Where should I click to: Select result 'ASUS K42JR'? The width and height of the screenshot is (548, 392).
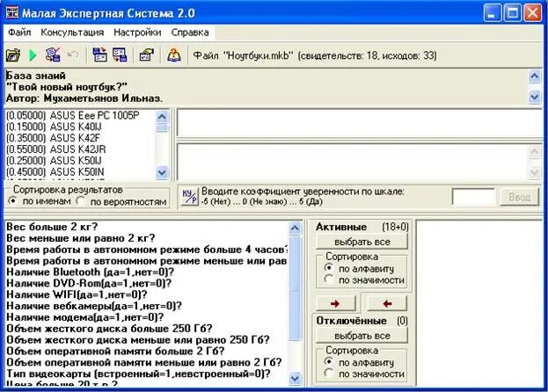[56, 149]
